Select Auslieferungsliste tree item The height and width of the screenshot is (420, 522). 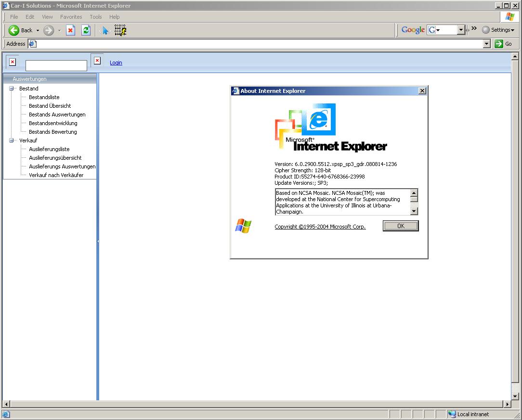click(x=49, y=149)
